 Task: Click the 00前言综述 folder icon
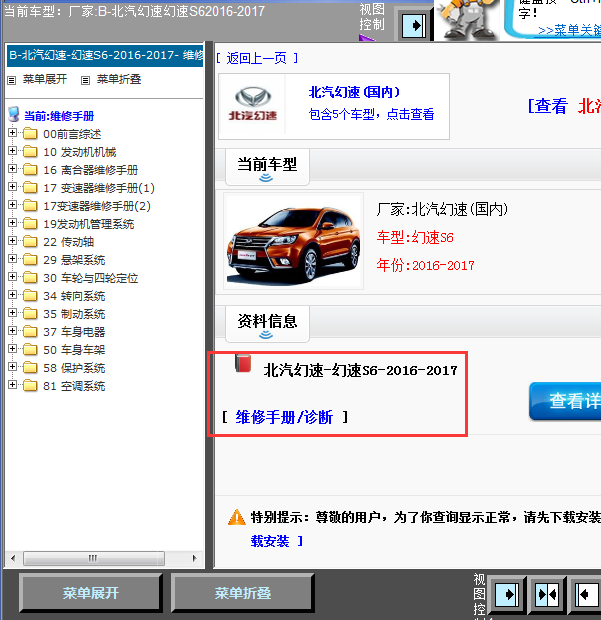30,134
